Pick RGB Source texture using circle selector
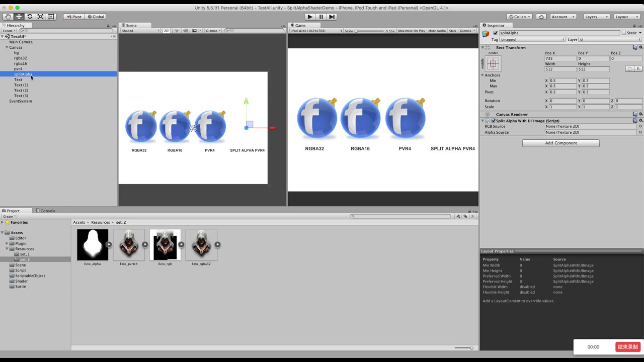 coord(640,126)
